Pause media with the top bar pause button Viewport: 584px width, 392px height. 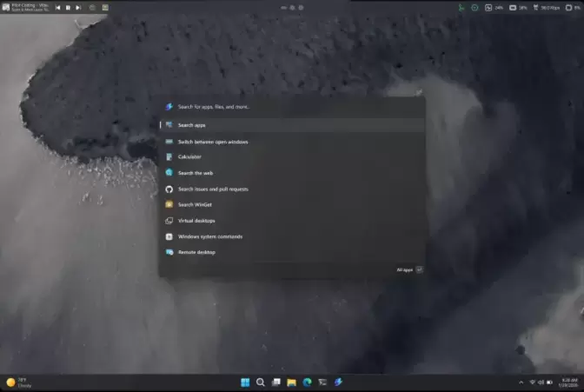[68, 8]
